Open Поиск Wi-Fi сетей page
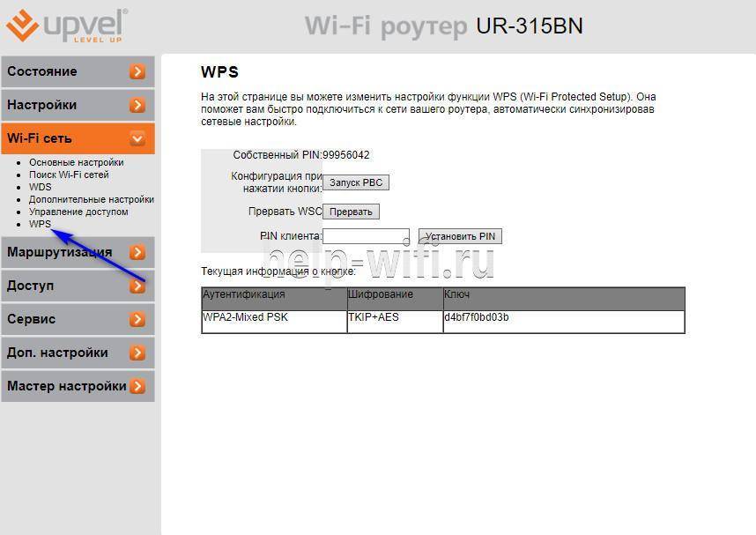 pyautogui.click(x=69, y=175)
